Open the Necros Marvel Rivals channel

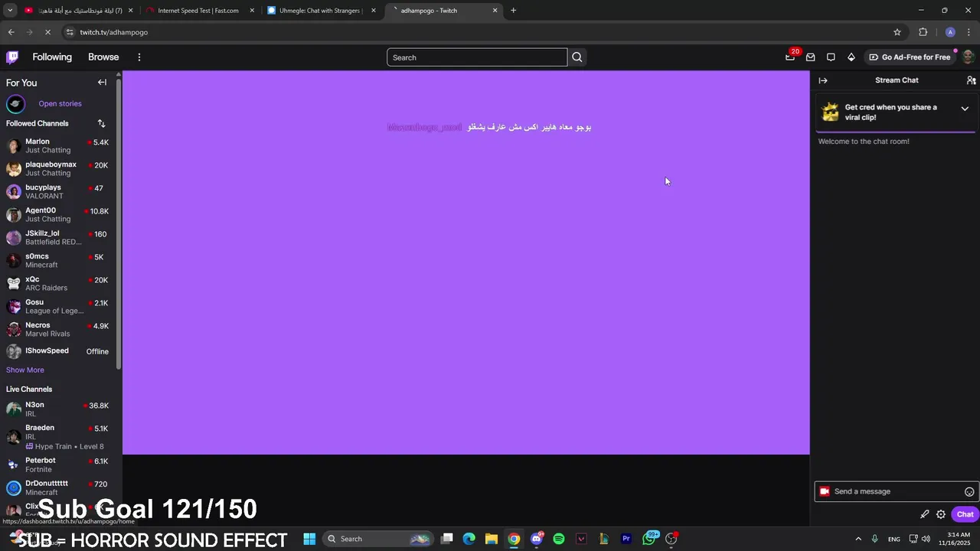pyautogui.click(x=58, y=329)
